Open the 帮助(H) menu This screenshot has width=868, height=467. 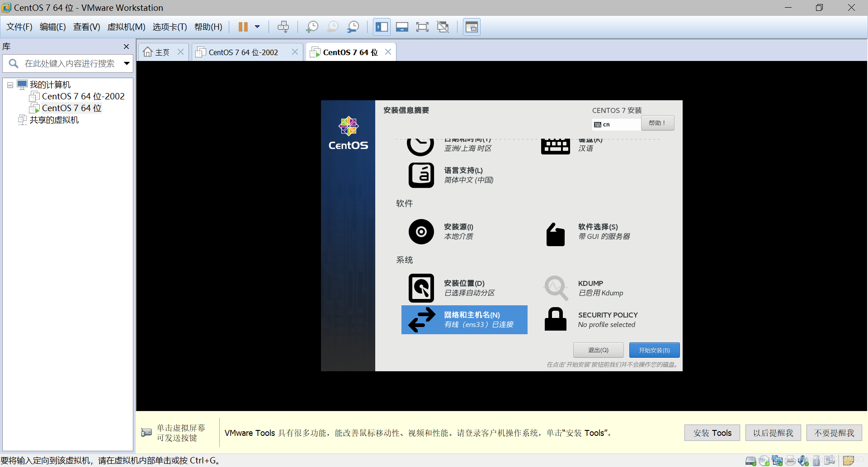click(208, 27)
